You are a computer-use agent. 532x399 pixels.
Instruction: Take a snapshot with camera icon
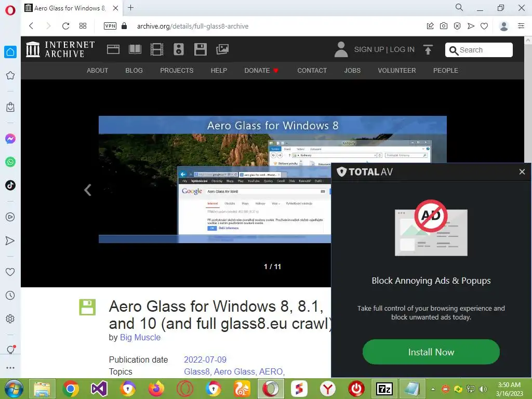(444, 26)
